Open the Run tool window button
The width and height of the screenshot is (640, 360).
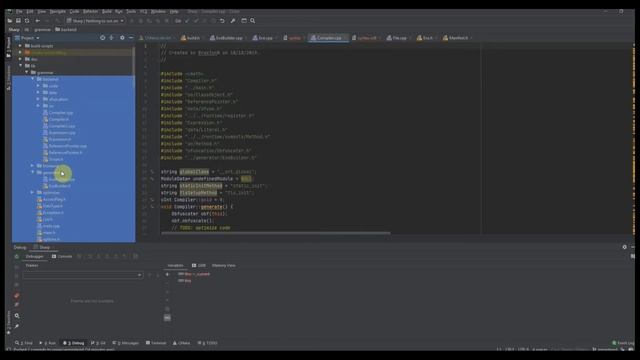[x=48, y=343]
